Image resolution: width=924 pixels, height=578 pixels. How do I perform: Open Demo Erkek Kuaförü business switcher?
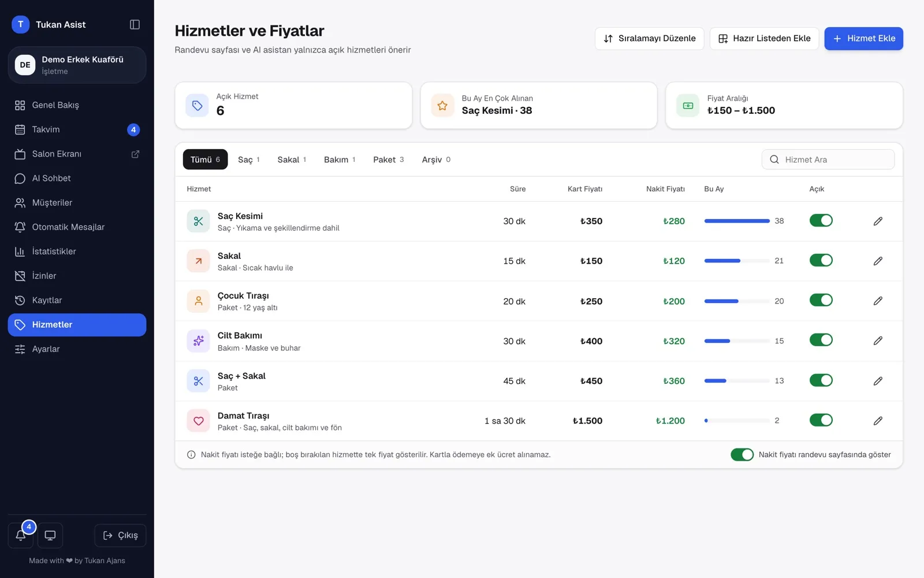77,65
